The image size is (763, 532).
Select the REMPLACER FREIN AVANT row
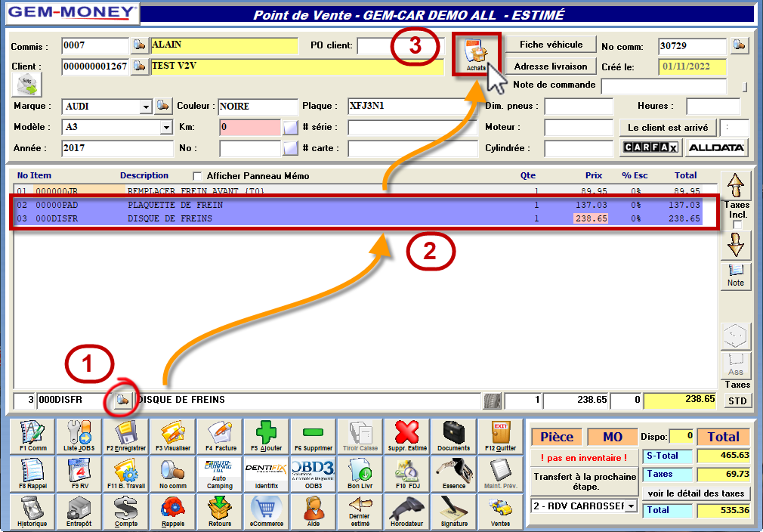pyautogui.click(x=360, y=190)
